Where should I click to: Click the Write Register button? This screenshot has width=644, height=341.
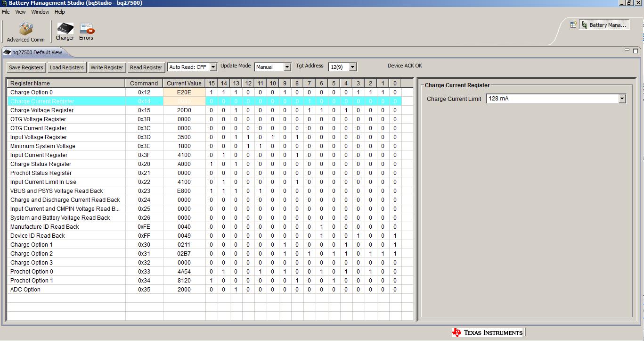point(106,67)
